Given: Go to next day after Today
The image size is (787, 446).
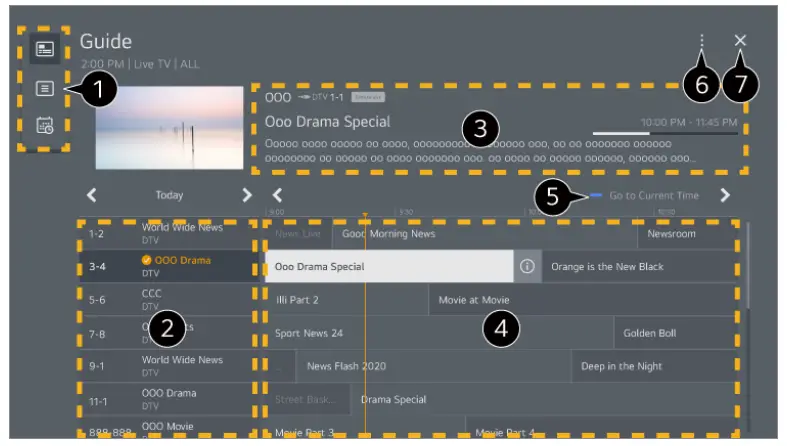Looking at the screenshot, I should point(247,195).
